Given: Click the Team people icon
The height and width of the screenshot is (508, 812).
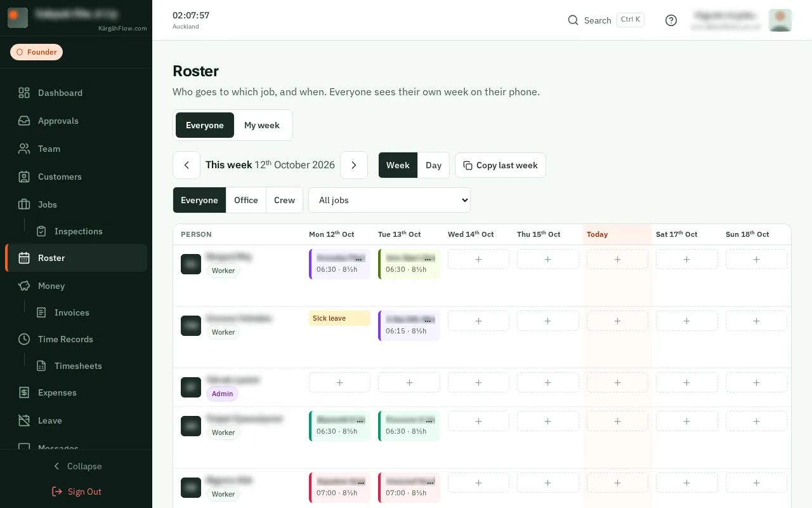Looking at the screenshot, I should [24, 149].
